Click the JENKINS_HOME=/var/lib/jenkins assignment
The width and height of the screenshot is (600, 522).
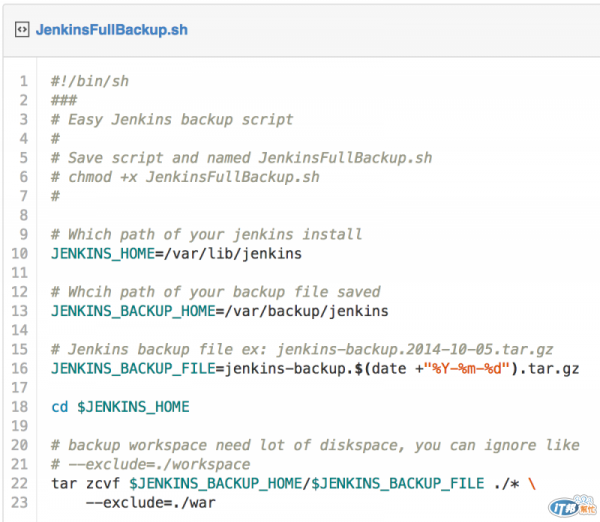pyautogui.click(x=176, y=253)
